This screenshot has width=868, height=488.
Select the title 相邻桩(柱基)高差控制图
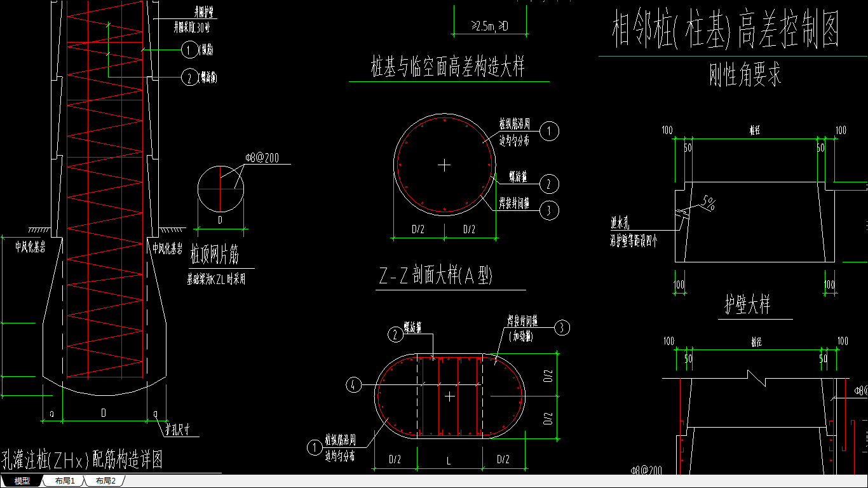726,29
